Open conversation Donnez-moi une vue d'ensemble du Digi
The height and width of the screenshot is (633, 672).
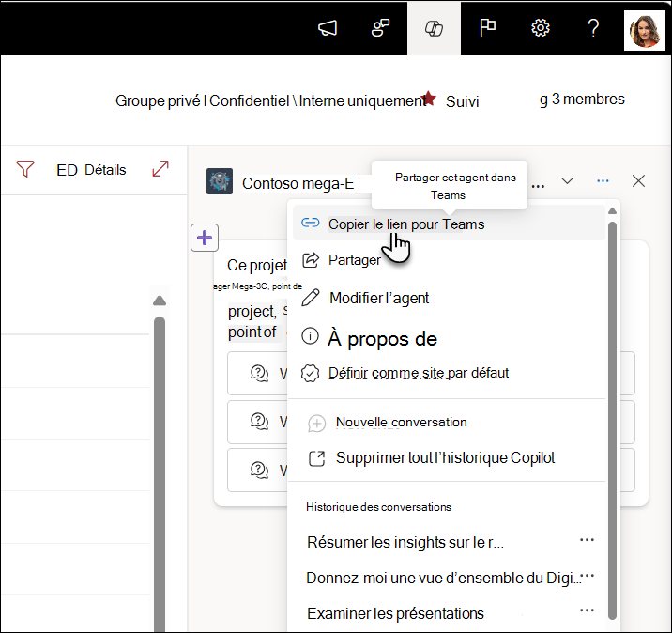[443, 579]
